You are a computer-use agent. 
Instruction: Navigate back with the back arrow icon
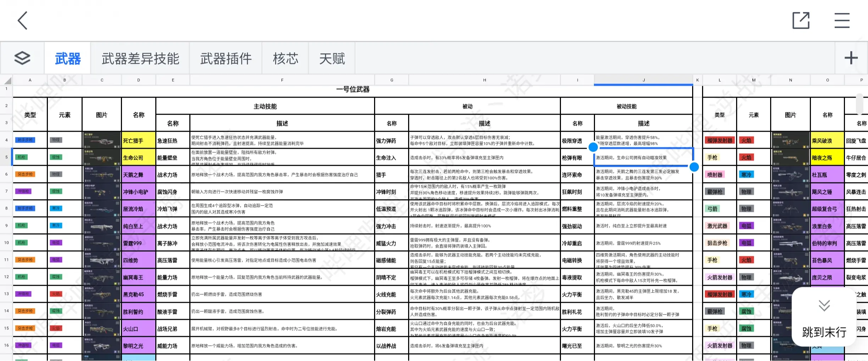click(x=22, y=20)
